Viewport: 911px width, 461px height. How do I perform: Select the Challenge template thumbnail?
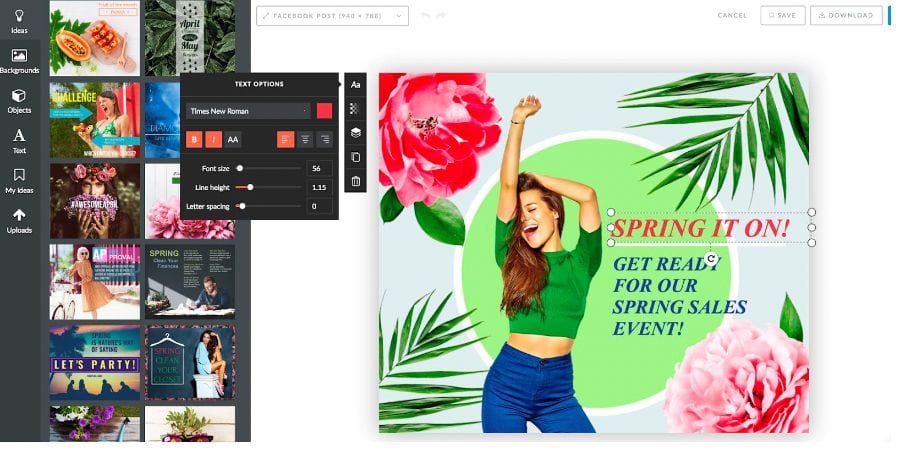click(x=95, y=120)
